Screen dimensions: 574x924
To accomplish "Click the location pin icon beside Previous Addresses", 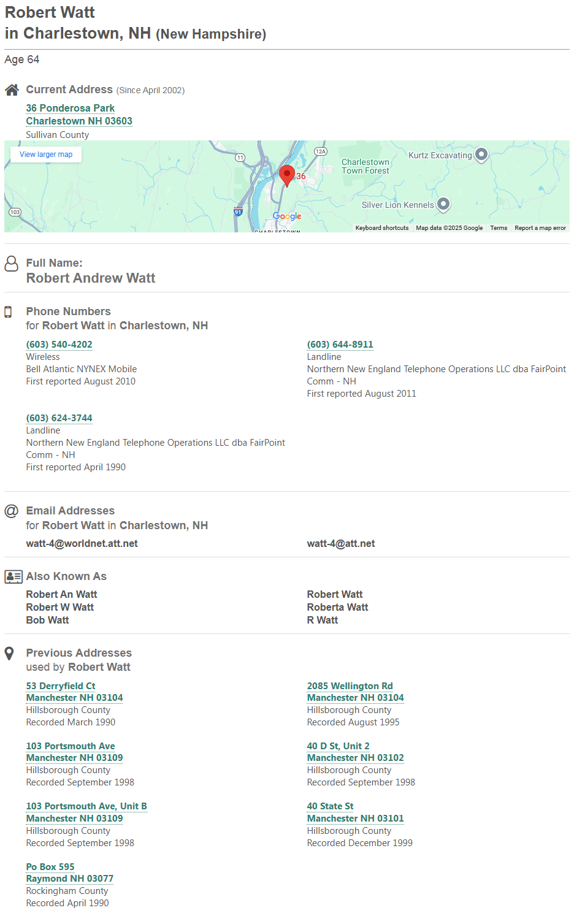I will [x=9, y=654].
